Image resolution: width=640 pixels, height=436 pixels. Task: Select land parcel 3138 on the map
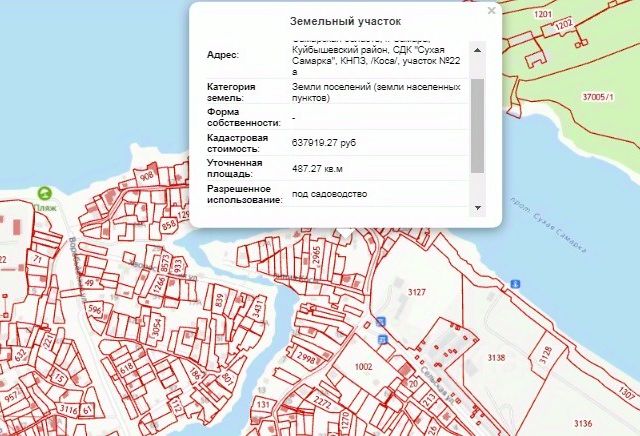tap(495, 357)
